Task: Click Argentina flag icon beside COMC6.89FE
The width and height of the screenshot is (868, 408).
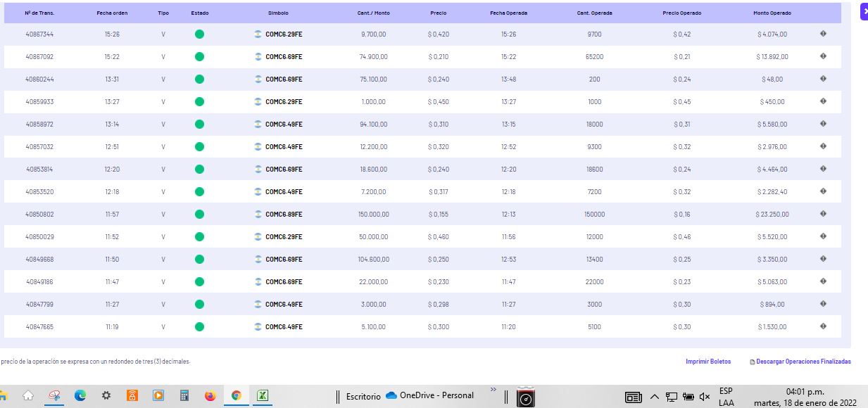Action: coord(258,215)
